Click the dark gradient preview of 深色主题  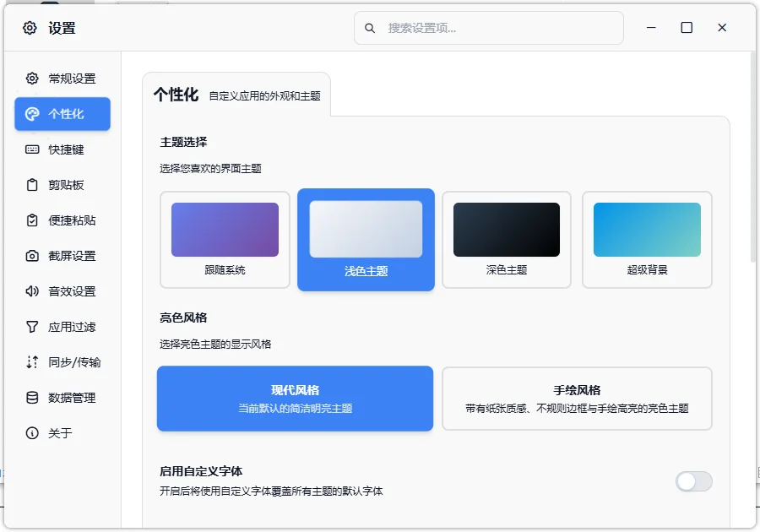pyautogui.click(x=507, y=230)
